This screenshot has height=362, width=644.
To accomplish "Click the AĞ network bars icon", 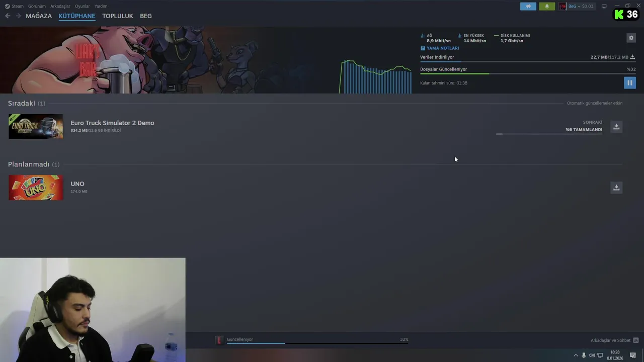I will coord(423,36).
